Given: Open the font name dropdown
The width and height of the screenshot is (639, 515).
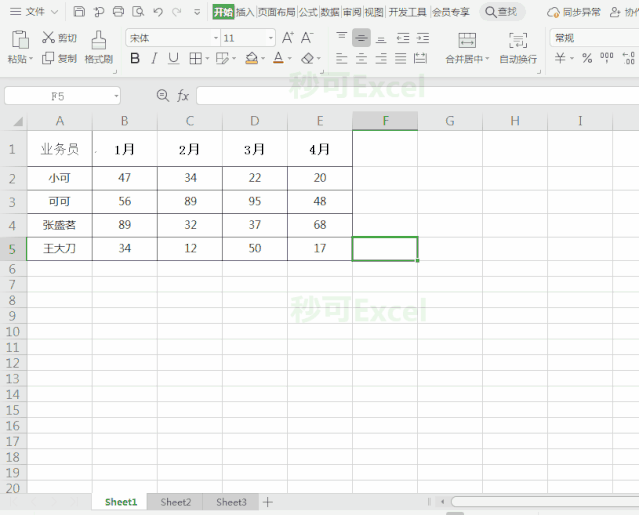Looking at the screenshot, I should 216,38.
